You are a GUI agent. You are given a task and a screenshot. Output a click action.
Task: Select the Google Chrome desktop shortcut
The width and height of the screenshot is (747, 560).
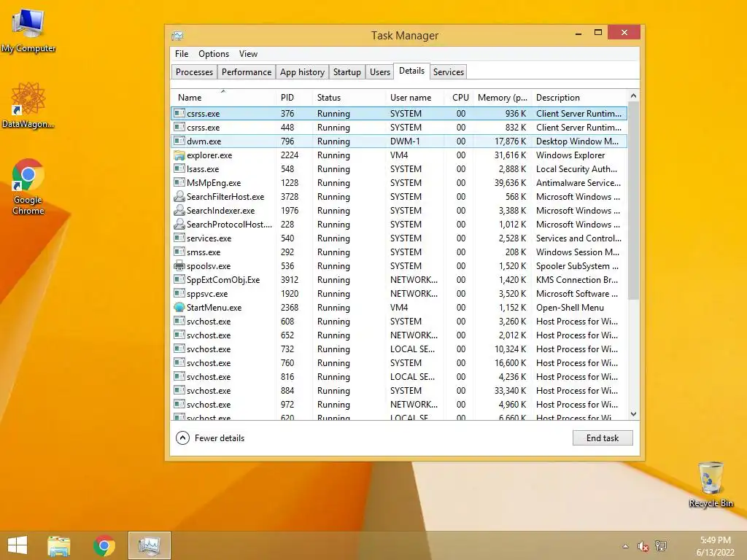(x=28, y=187)
